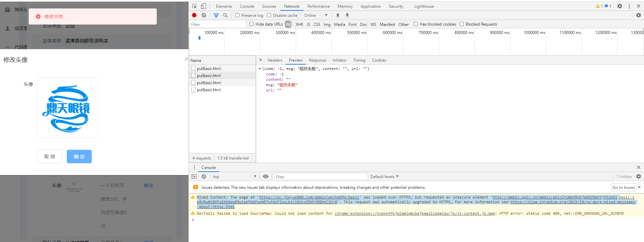Image resolution: width=644 pixels, height=242 pixels.
Task: Open the Application panel tab
Action: pos(371,6)
